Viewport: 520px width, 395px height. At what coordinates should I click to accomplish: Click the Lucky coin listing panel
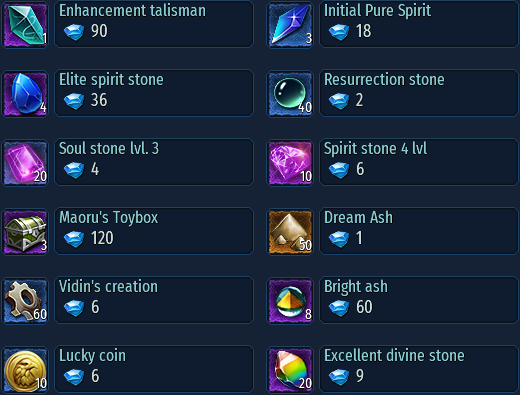click(x=154, y=369)
